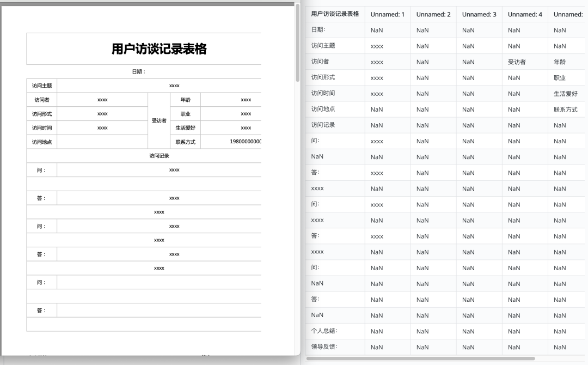
Task: Click the Unnamed: 1 column header
Action: (388, 14)
